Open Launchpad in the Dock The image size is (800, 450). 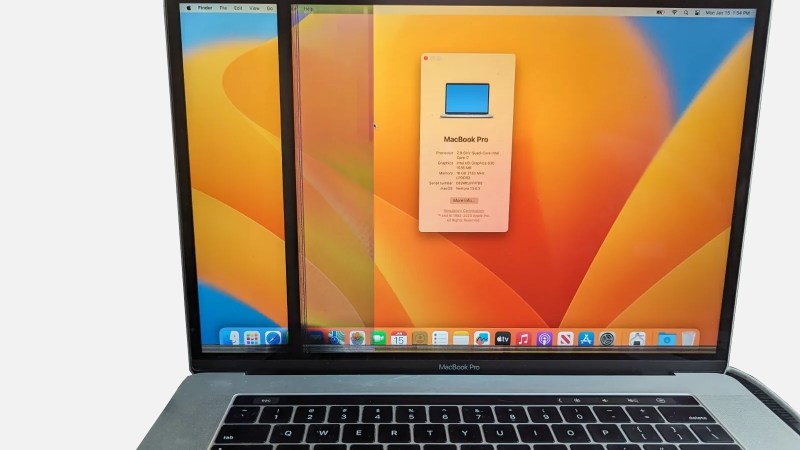point(252,338)
